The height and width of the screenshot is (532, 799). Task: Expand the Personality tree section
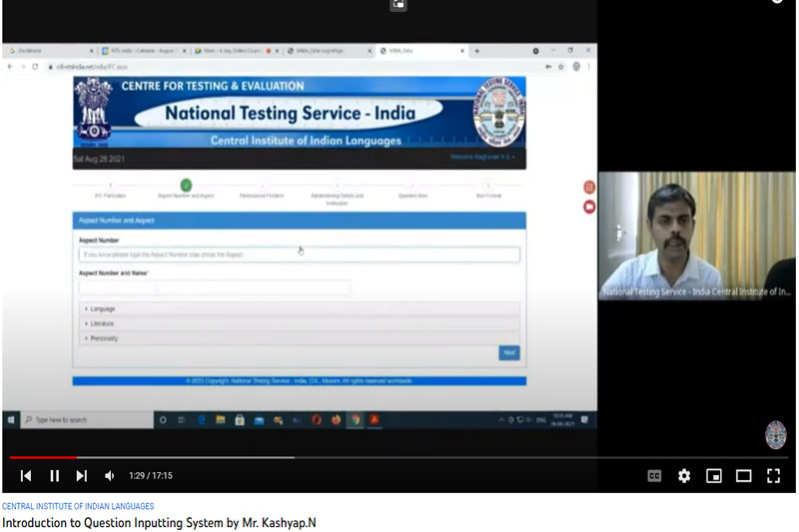point(299,338)
